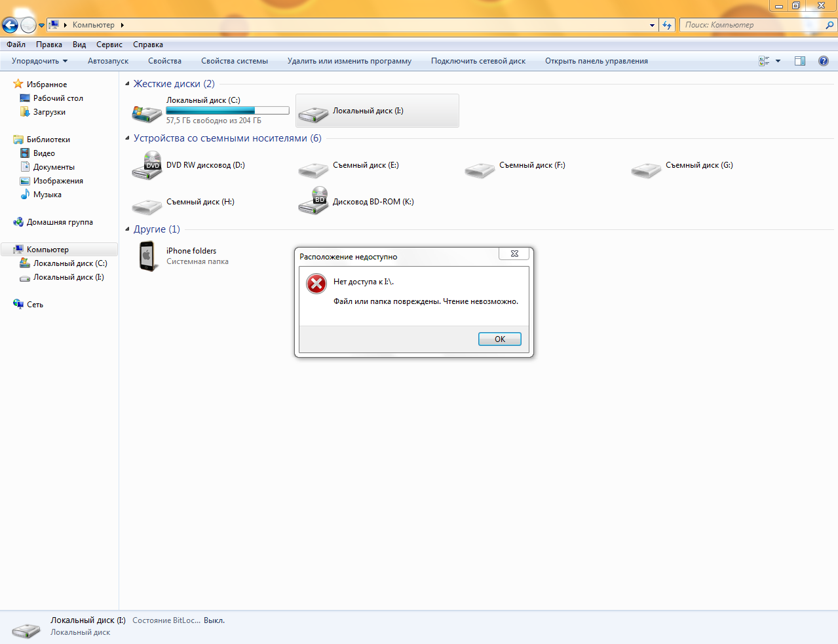Screen dimensions: 838x644
Task: Collapse the Устройства со съемными носителями group
Action: (x=127, y=138)
